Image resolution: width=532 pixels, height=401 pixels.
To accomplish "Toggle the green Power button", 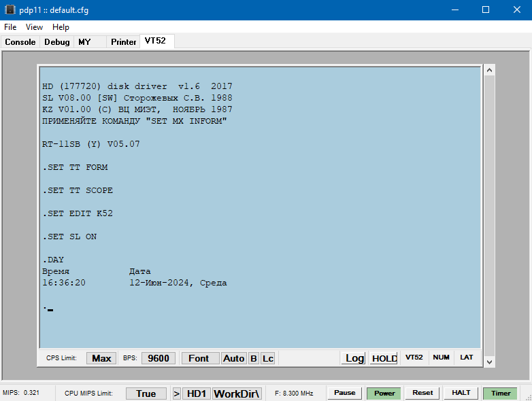I will tap(384, 394).
